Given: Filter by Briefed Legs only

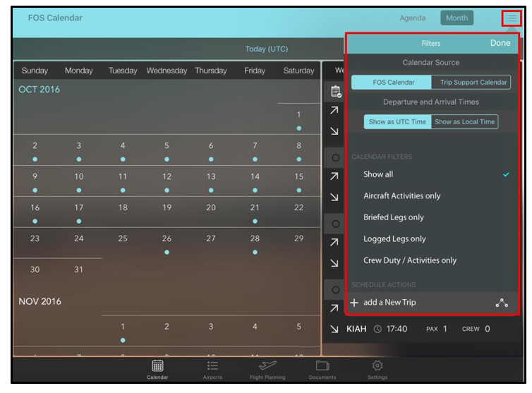Looking at the screenshot, I should click(x=394, y=217).
